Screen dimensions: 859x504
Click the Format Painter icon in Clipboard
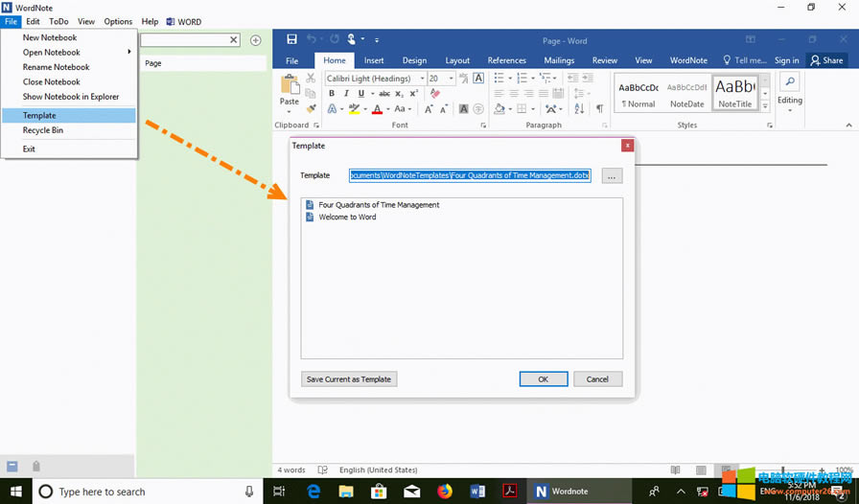(311, 109)
